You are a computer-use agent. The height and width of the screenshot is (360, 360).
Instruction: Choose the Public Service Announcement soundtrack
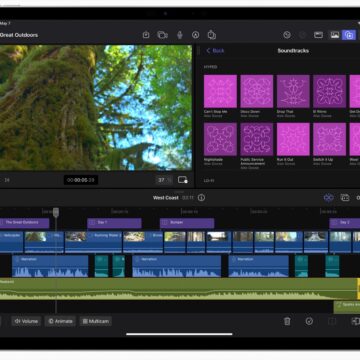(257, 139)
